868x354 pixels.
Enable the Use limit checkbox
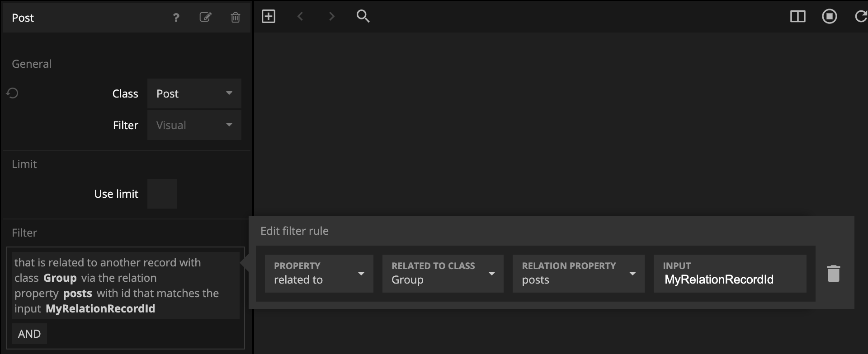162,194
